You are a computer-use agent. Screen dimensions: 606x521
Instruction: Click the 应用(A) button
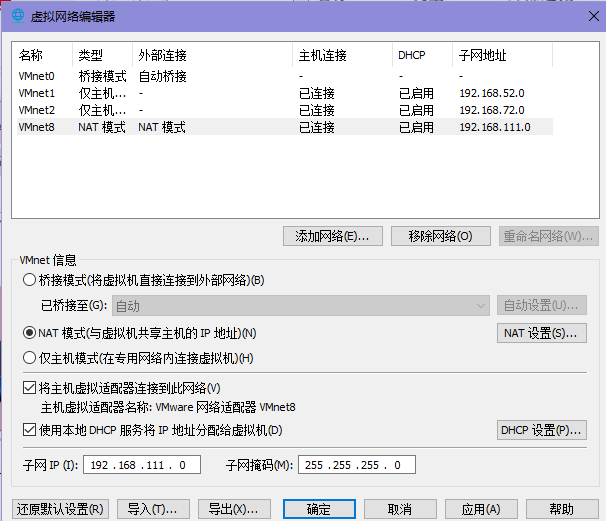coord(481,509)
